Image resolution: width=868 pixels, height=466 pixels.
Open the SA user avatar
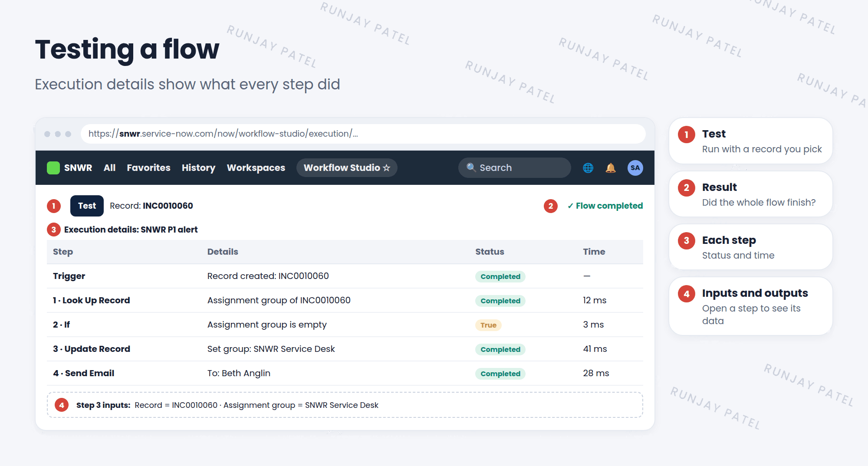(635, 168)
